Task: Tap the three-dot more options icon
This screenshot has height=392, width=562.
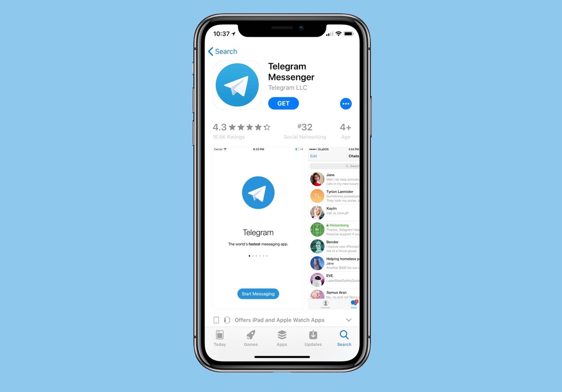Action: tap(346, 104)
